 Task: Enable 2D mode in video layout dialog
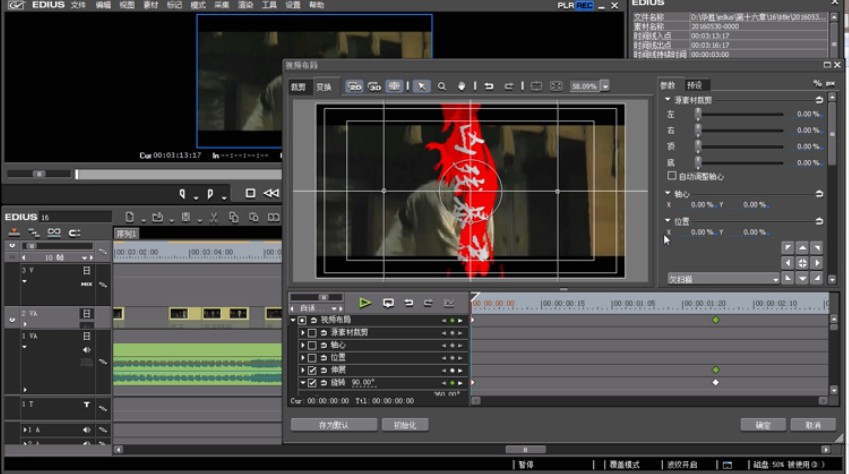coord(354,86)
